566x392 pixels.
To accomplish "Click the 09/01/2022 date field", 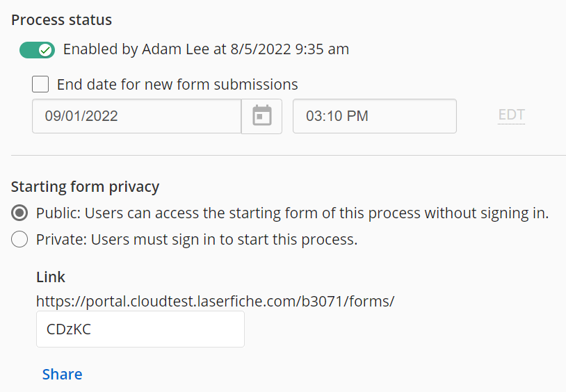I will click(137, 116).
